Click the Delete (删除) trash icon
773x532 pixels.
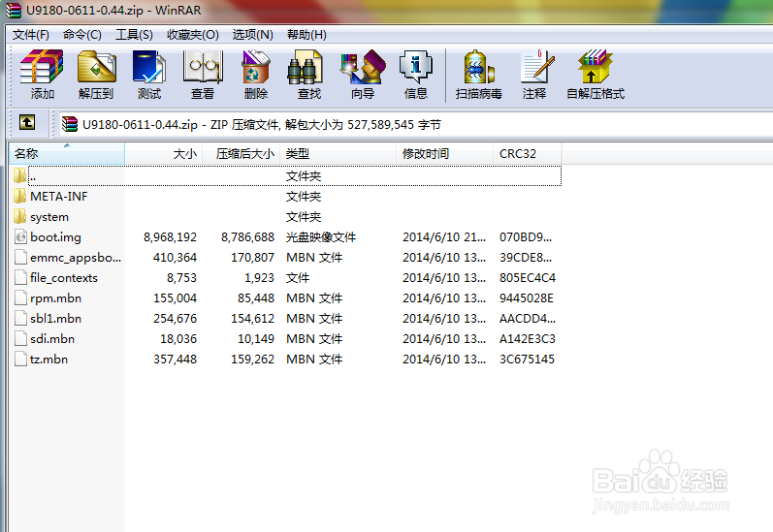(x=256, y=67)
